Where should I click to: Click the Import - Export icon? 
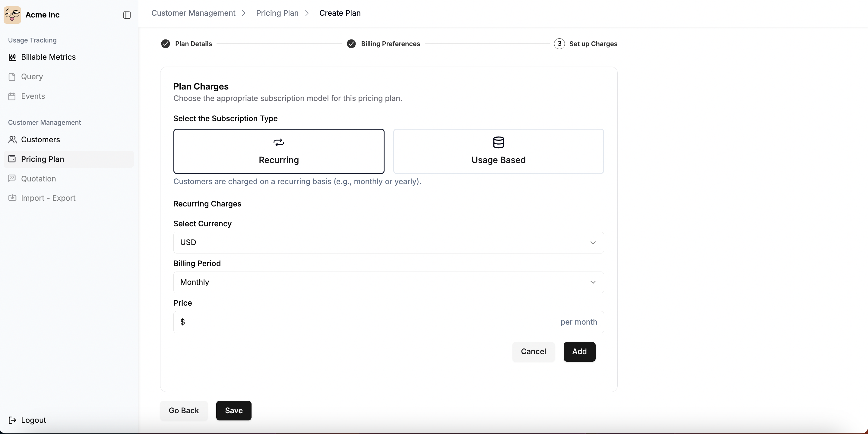(x=12, y=198)
